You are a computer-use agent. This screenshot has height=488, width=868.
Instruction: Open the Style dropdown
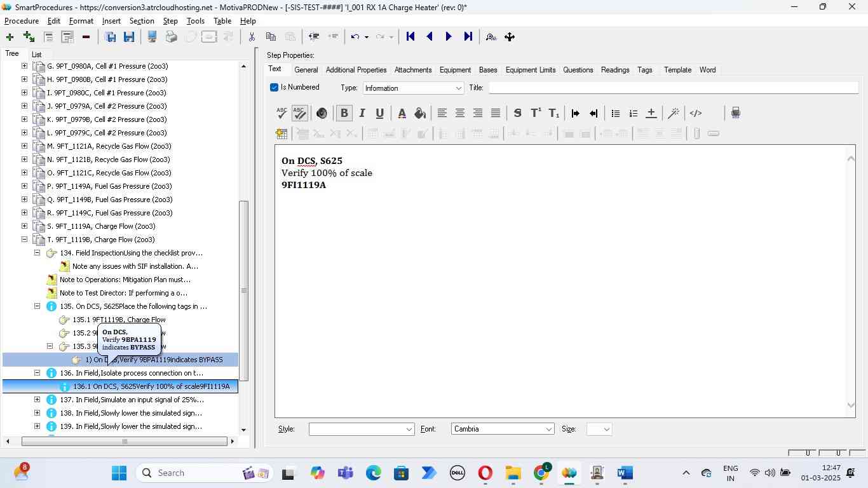click(x=409, y=430)
